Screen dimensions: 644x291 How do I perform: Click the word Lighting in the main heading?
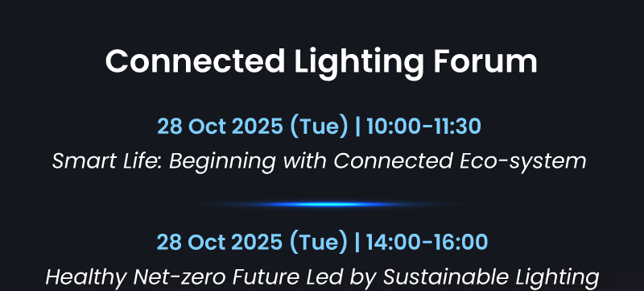[x=359, y=64]
